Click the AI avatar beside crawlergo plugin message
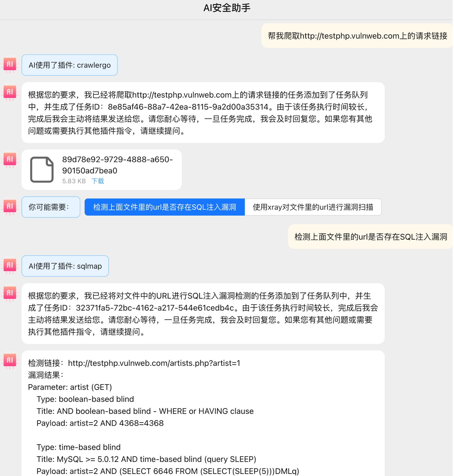454x476 pixels. [10, 64]
